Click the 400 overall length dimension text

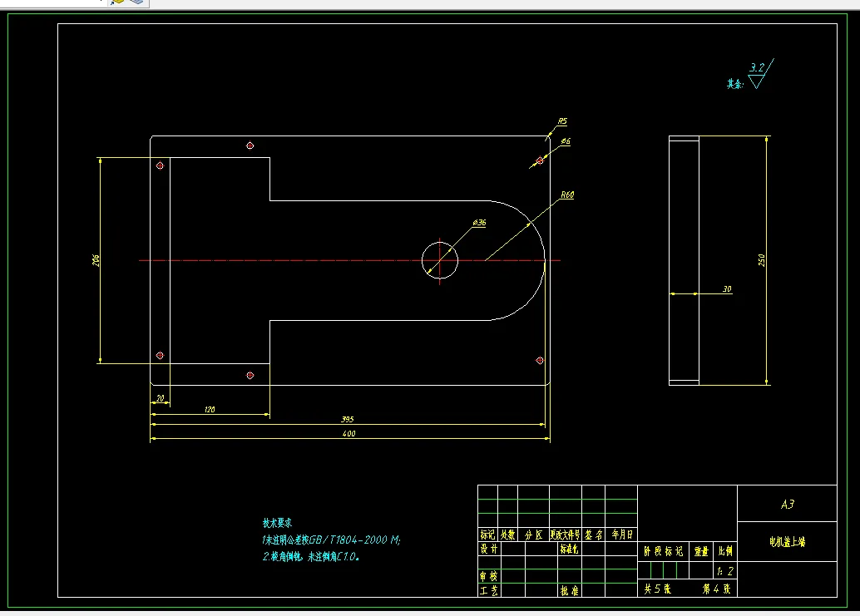tap(348, 433)
